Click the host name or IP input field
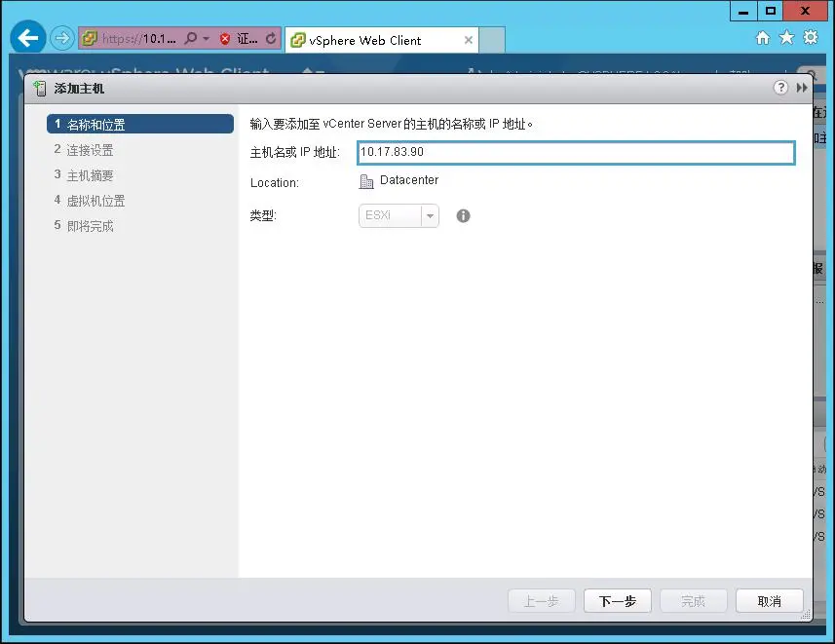Image resolution: width=835 pixels, height=644 pixels. coord(576,152)
